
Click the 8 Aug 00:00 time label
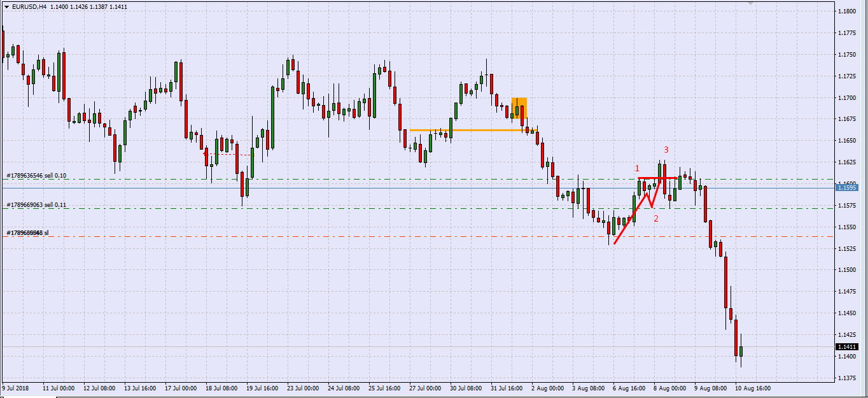click(671, 387)
